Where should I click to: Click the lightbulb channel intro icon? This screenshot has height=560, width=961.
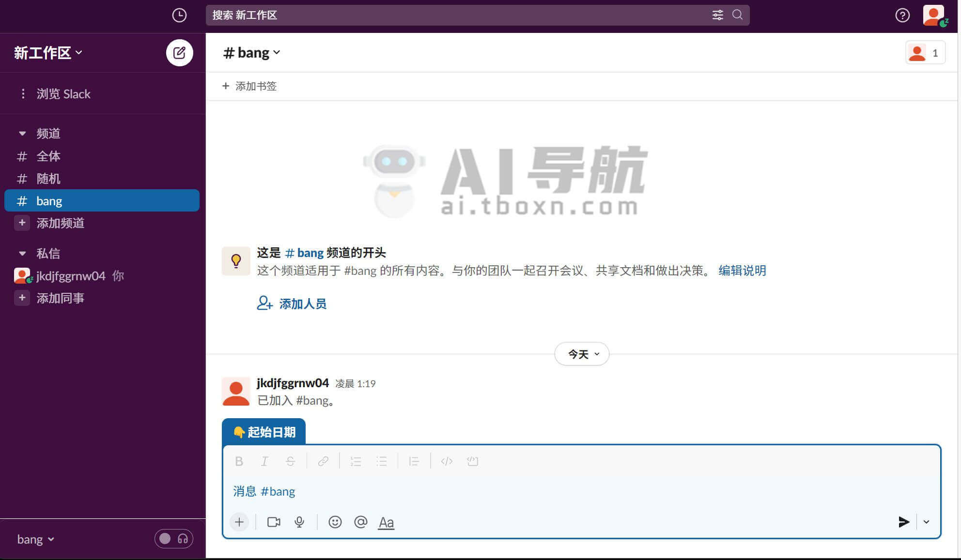tap(236, 261)
